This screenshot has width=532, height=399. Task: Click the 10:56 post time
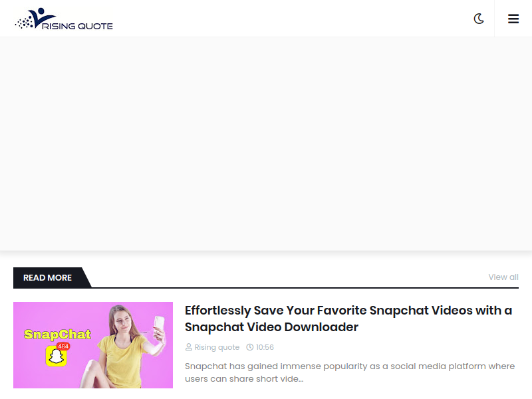[265, 347]
